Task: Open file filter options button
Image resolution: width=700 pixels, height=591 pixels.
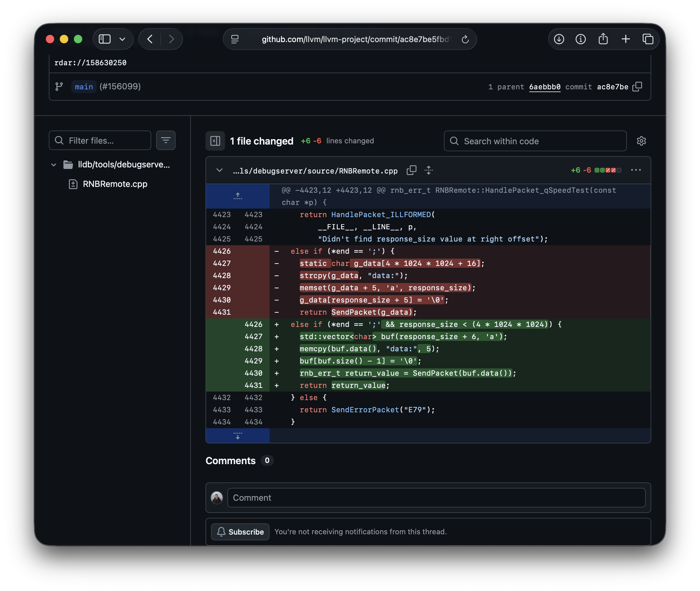Action: click(x=166, y=140)
